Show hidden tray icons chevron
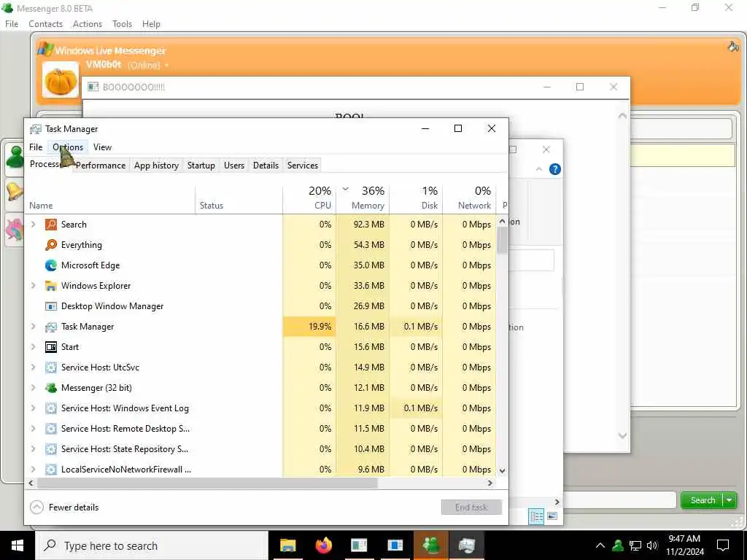 pyautogui.click(x=600, y=545)
